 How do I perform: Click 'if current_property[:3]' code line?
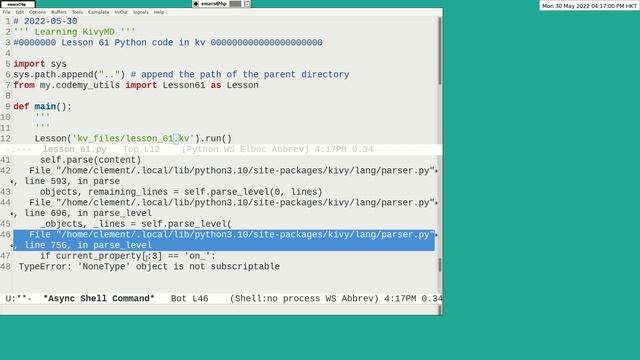pos(127,256)
